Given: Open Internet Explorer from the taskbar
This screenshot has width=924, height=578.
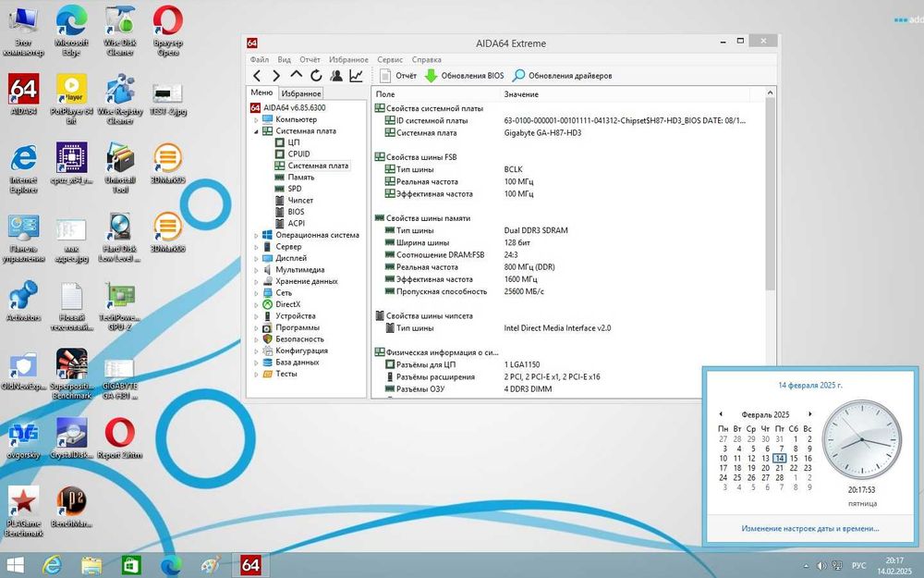Looking at the screenshot, I should tap(53, 565).
